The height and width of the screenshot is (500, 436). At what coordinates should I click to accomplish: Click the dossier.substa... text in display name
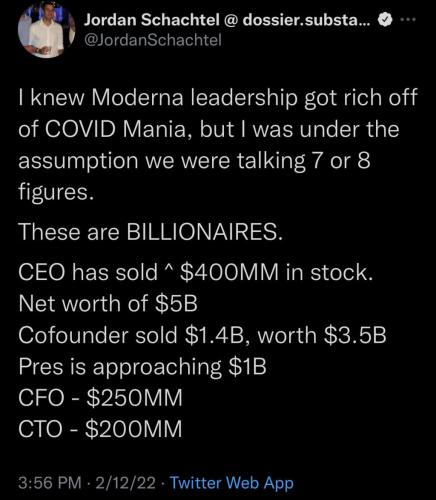(307, 20)
